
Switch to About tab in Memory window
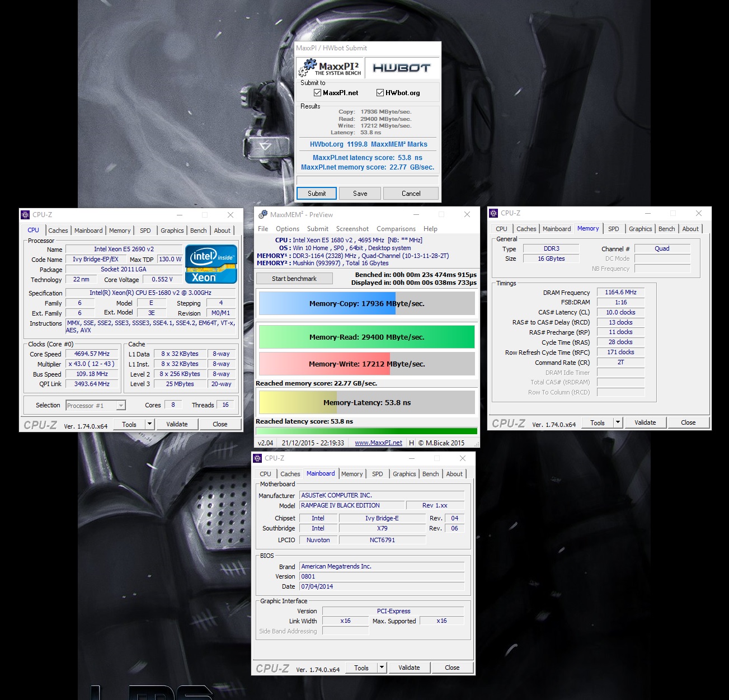(x=690, y=229)
